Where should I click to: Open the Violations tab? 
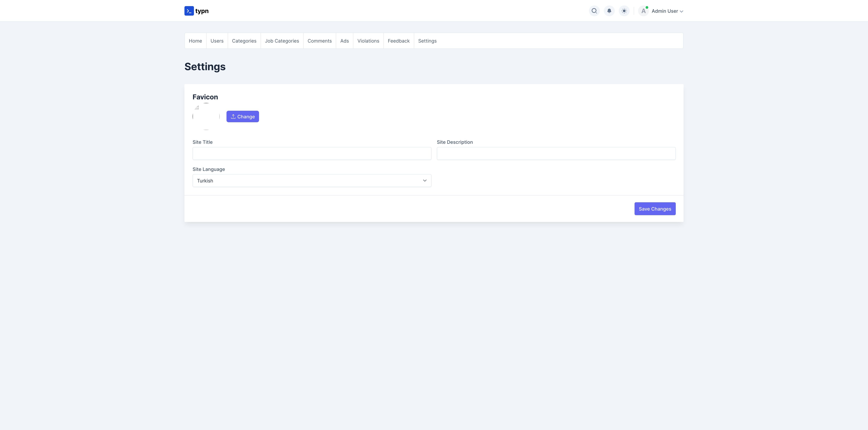pos(368,41)
